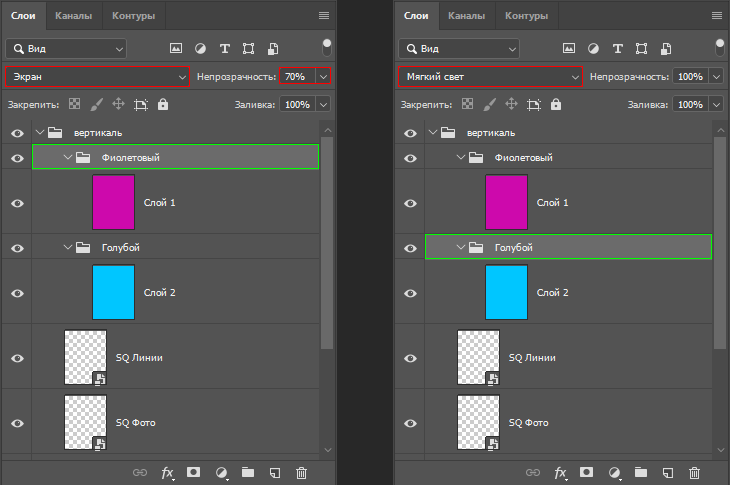
Task: Lock all padlock icon in left panel
Action: (162, 104)
